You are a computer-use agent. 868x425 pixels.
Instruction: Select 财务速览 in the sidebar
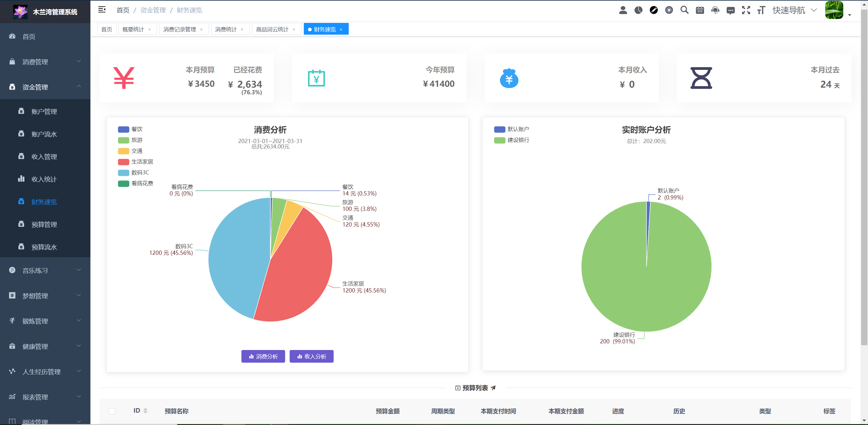tap(45, 202)
